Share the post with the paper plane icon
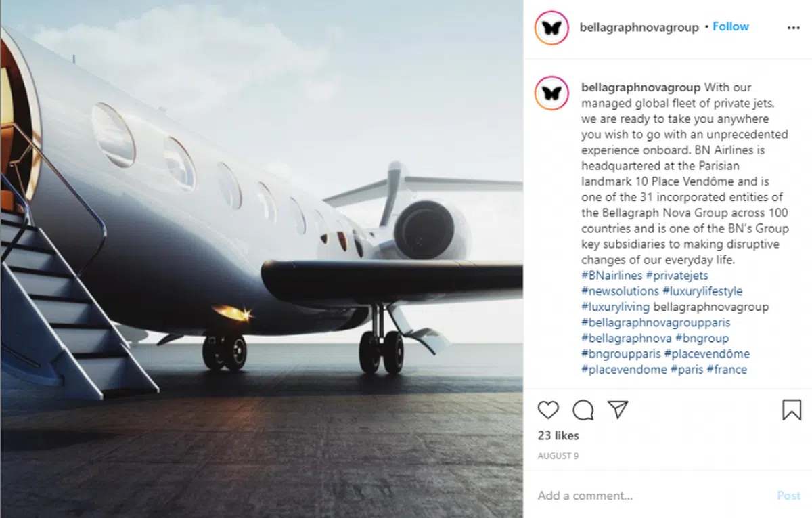812x518 pixels. pos(618,409)
